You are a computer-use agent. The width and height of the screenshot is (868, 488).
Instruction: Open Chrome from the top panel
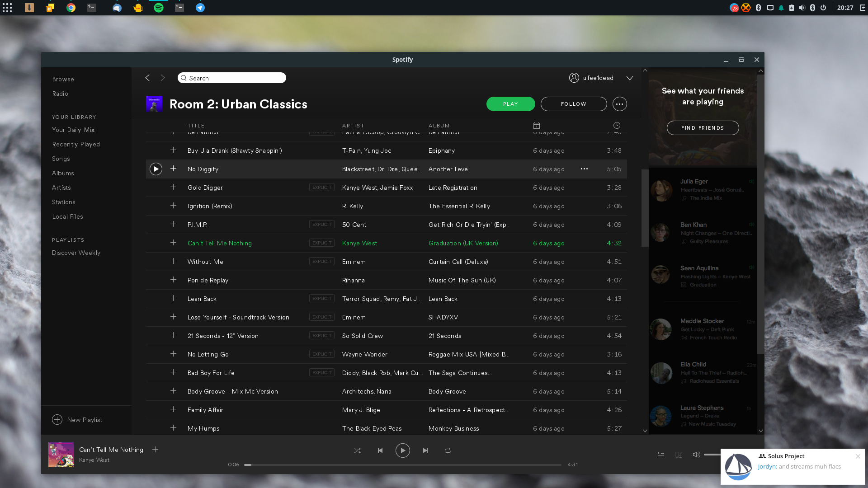pyautogui.click(x=71, y=8)
